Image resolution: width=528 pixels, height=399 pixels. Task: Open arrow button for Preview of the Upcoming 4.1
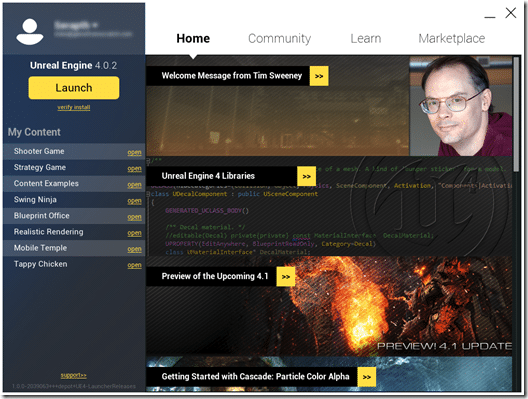coord(286,277)
